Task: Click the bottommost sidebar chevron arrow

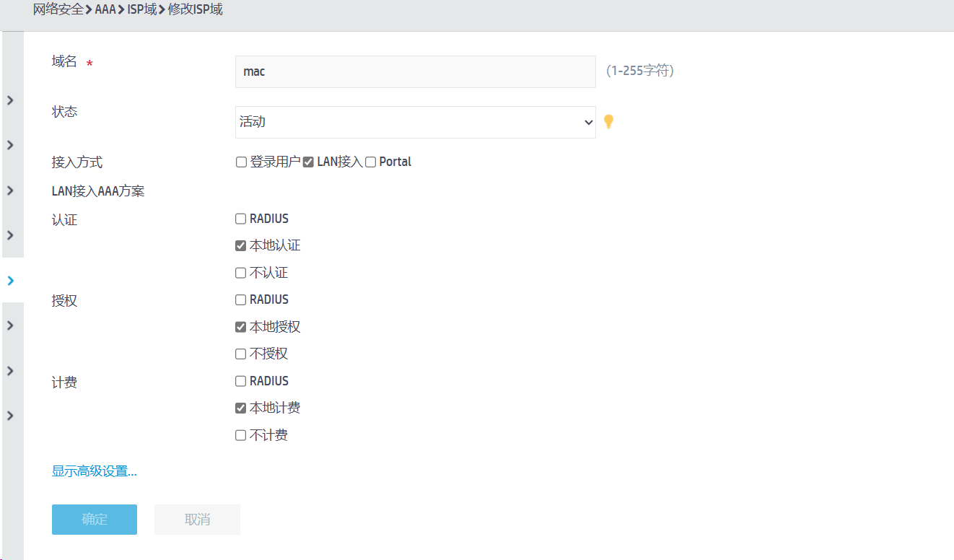Action: coord(10,416)
